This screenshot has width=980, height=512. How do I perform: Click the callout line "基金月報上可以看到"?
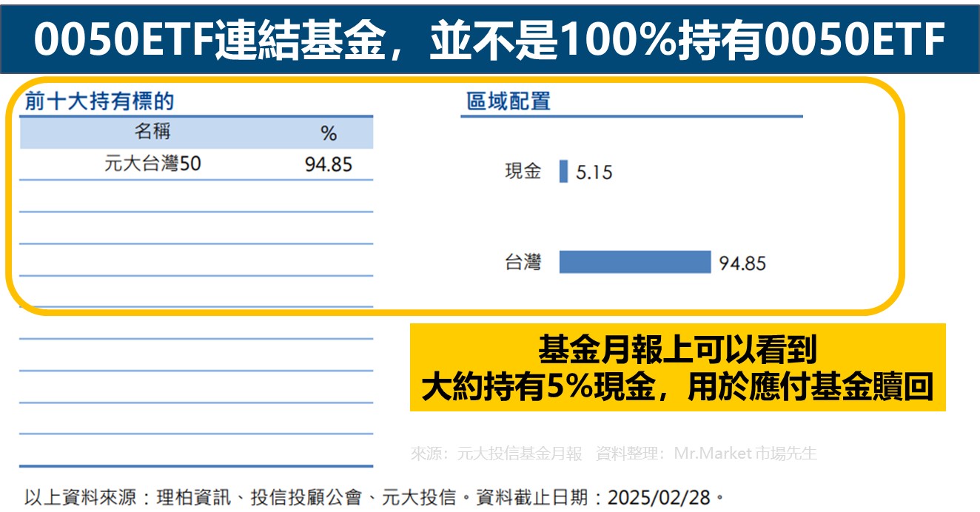click(x=677, y=350)
